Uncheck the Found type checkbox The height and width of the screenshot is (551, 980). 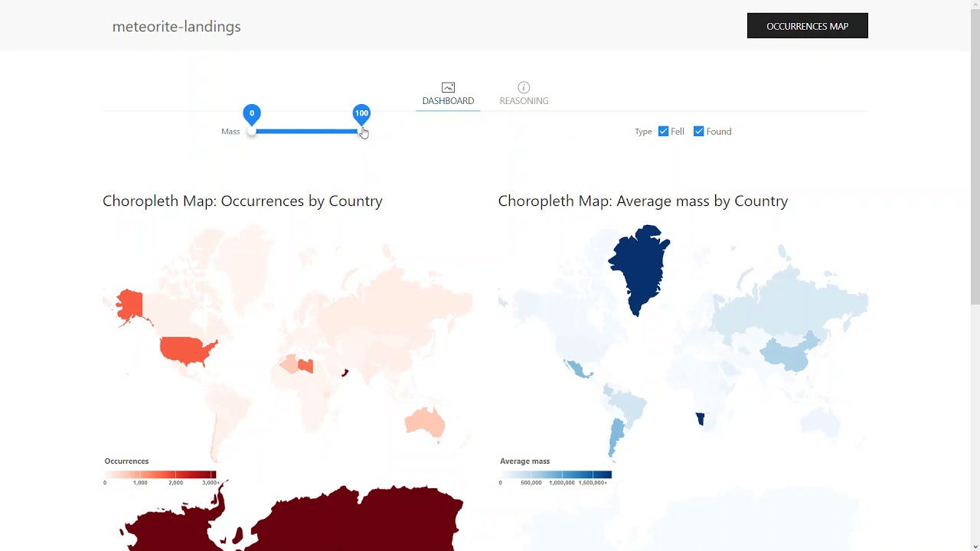pos(699,132)
